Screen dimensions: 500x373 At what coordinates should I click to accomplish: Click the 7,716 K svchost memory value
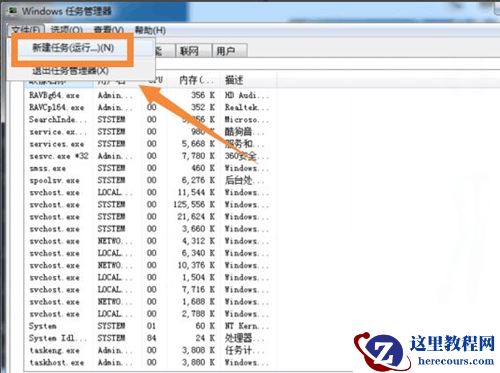pyautogui.click(x=198, y=289)
